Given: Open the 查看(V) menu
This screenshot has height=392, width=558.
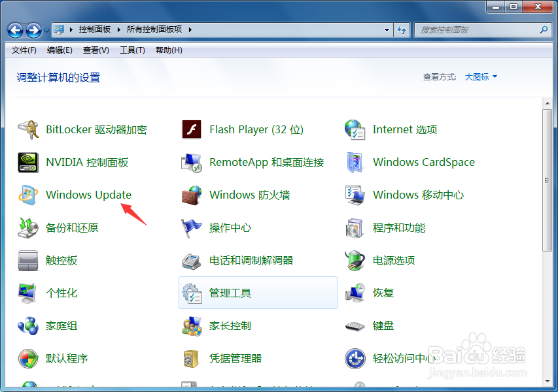Looking at the screenshot, I should (x=96, y=50).
